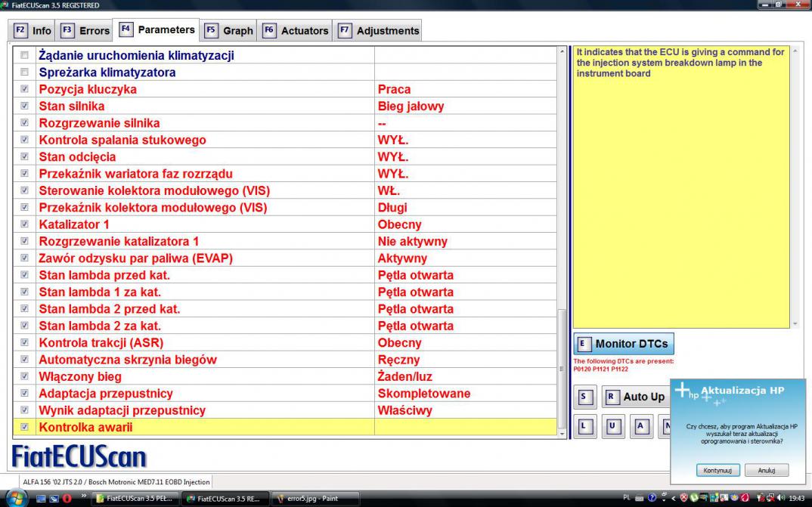This screenshot has height=507, width=812.
Task: Launch Opera from the quick launch bar
Action: click(67, 498)
